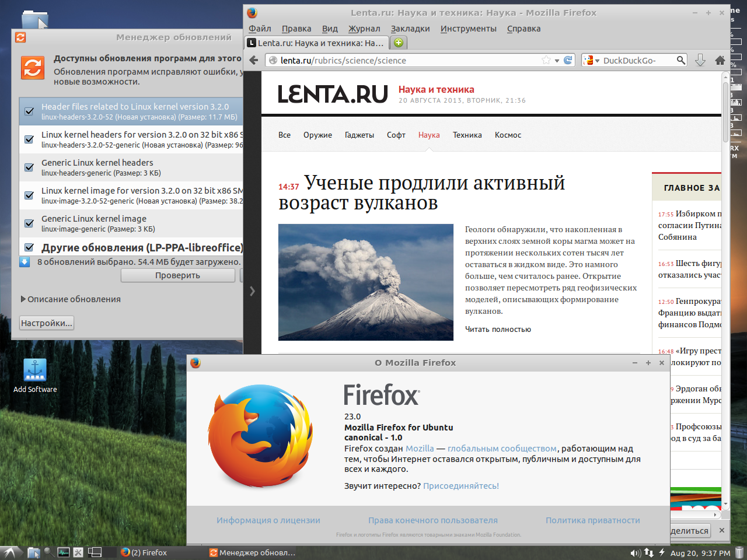Image resolution: width=747 pixels, height=560 pixels.
Task: Open Информация о лицензии link
Action: coord(268,520)
